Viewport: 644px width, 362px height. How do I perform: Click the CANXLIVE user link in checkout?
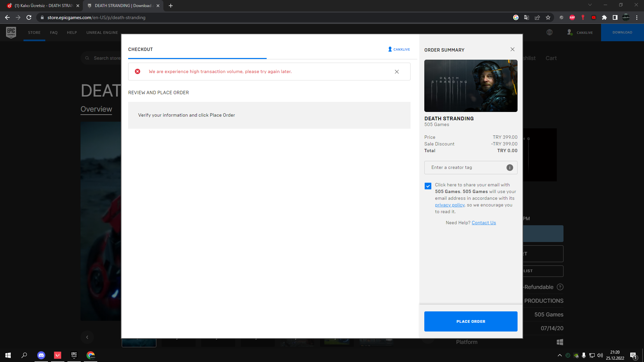tap(399, 49)
